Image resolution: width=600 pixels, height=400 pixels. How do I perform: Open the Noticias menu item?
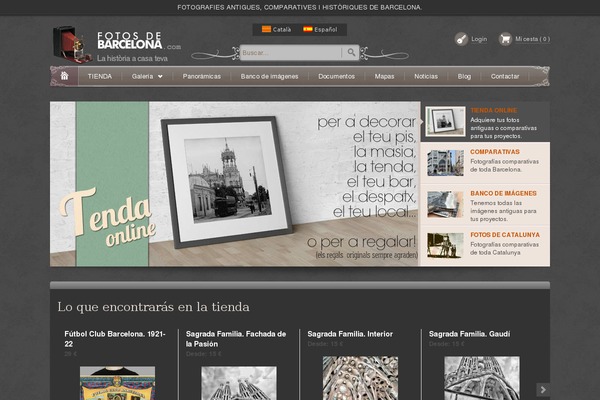(426, 76)
